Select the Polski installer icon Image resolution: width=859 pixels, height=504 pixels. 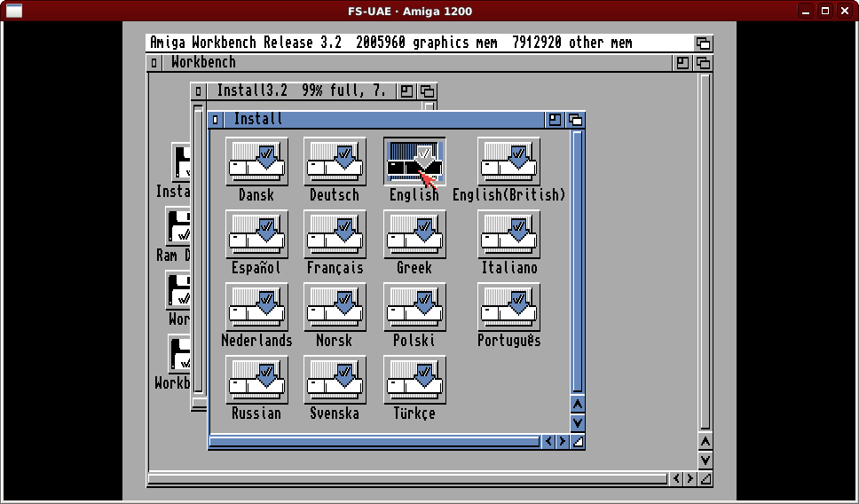(x=414, y=307)
